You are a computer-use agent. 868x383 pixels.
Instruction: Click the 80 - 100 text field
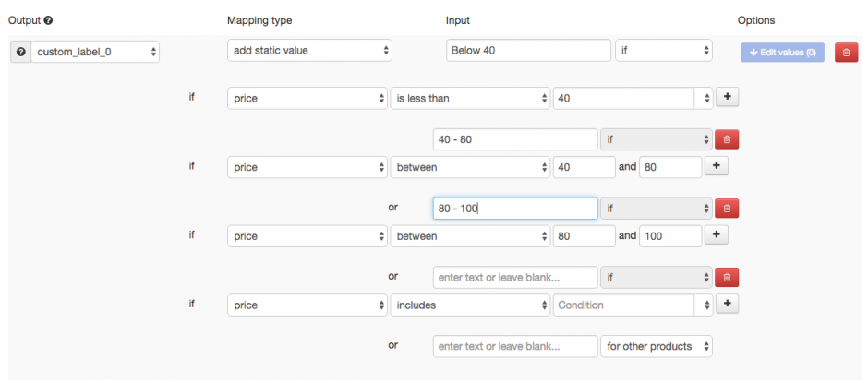click(514, 209)
